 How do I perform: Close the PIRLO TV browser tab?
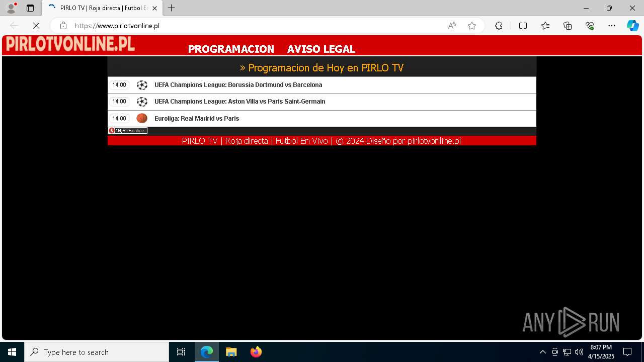click(154, 8)
